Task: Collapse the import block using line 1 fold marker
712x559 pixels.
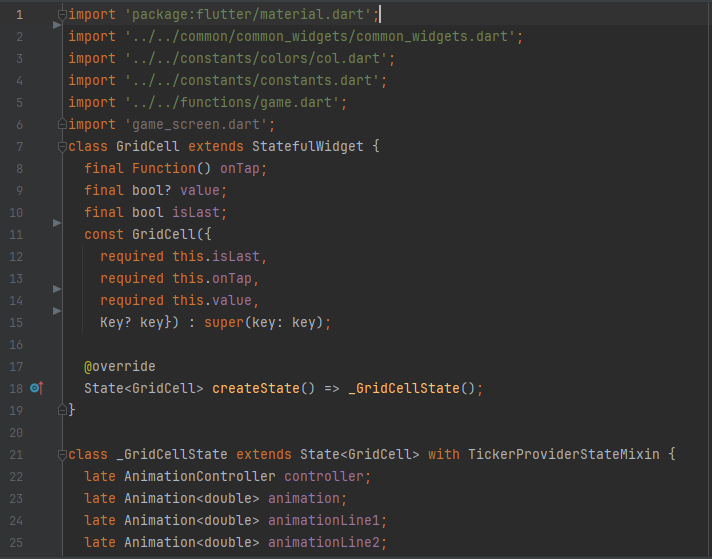Action: (62, 15)
